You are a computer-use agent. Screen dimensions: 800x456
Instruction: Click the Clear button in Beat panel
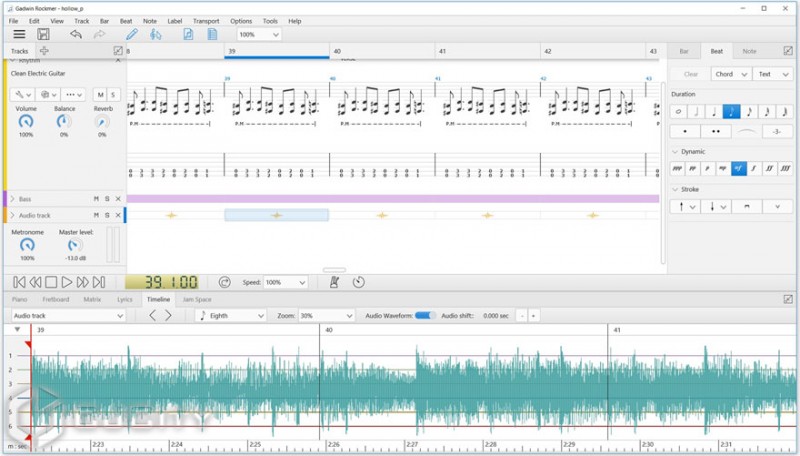pos(690,74)
